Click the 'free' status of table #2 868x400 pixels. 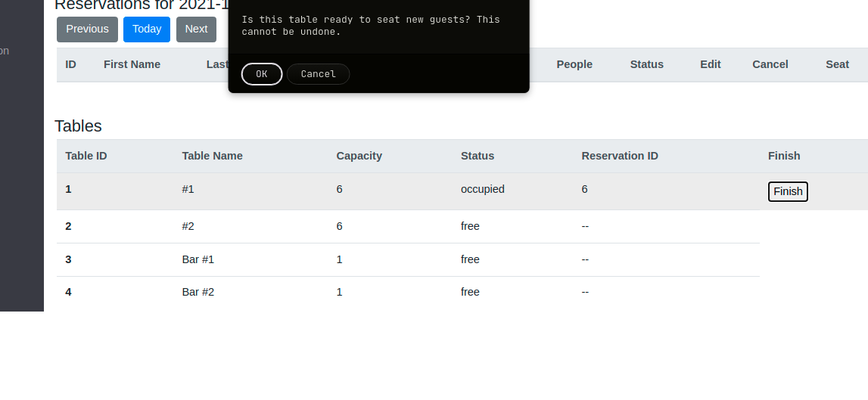coord(470,226)
